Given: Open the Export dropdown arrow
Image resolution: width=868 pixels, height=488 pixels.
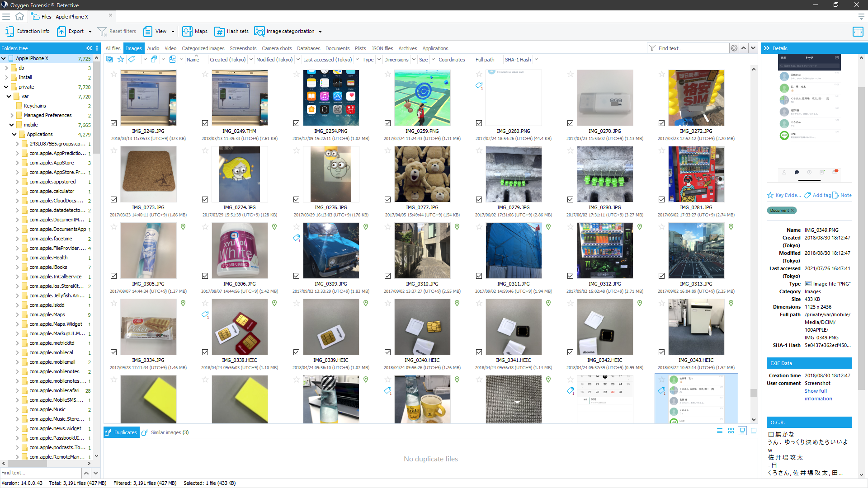Looking at the screenshot, I should (90, 32).
